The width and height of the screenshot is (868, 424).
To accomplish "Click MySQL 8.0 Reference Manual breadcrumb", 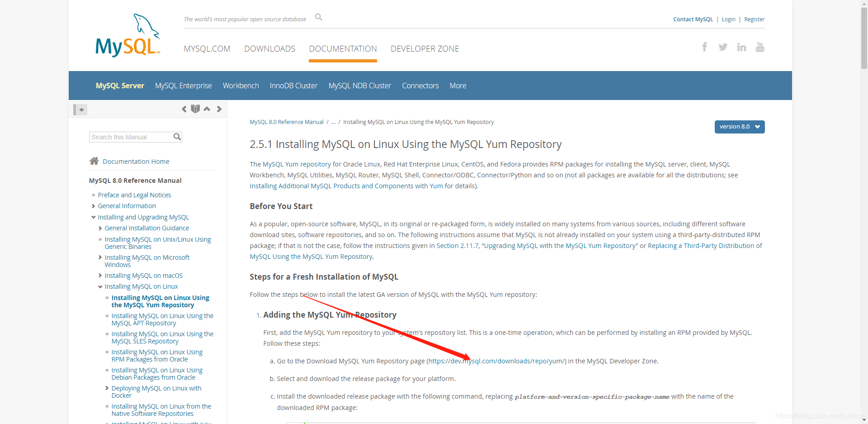I will point(287,122).
